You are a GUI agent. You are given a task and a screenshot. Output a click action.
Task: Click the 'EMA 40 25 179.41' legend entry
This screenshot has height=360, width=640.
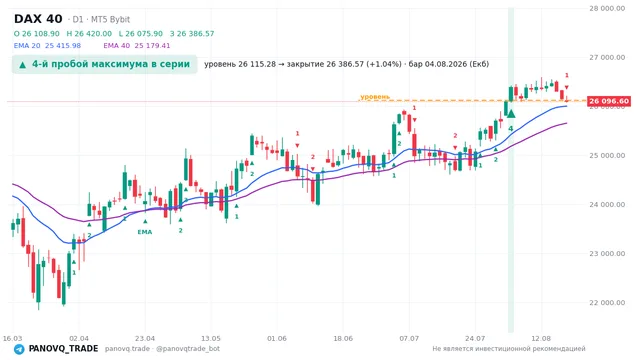[x=137, y=46]
